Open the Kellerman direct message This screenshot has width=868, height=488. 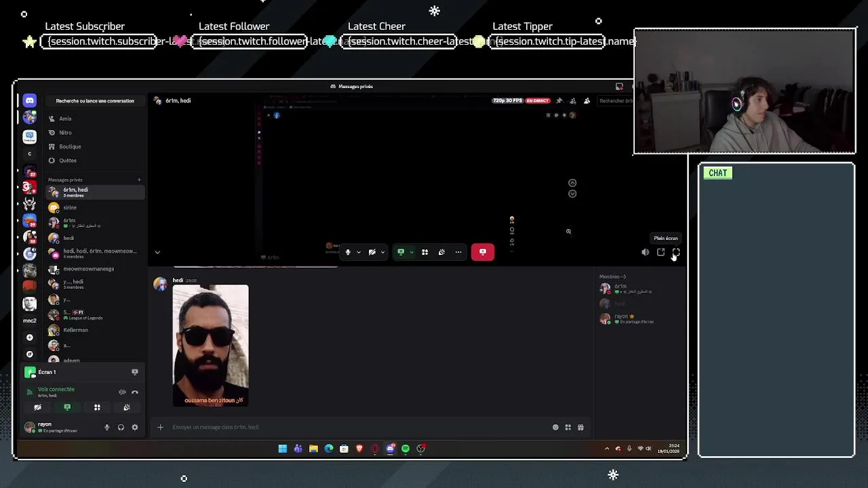(x=95, y=330)
